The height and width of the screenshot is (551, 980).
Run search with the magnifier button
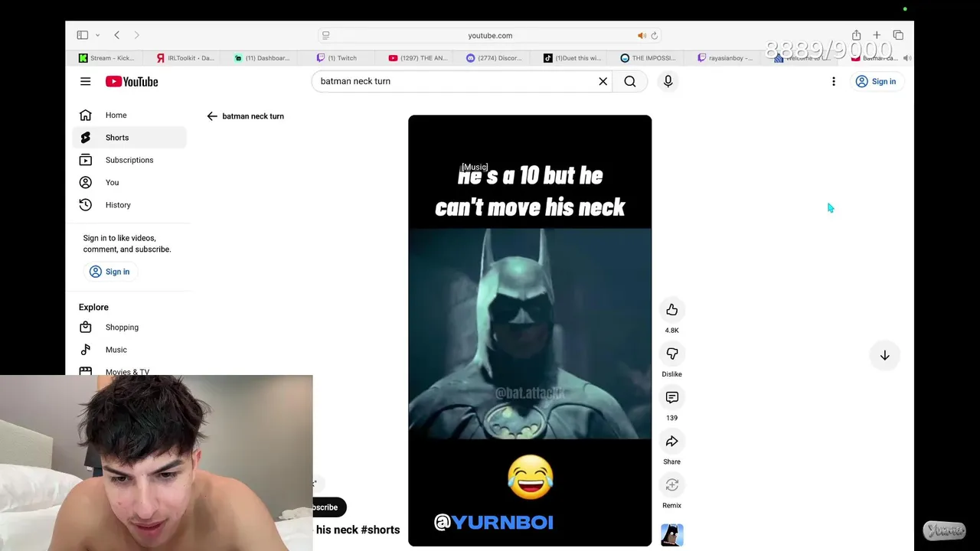[630, 81]
